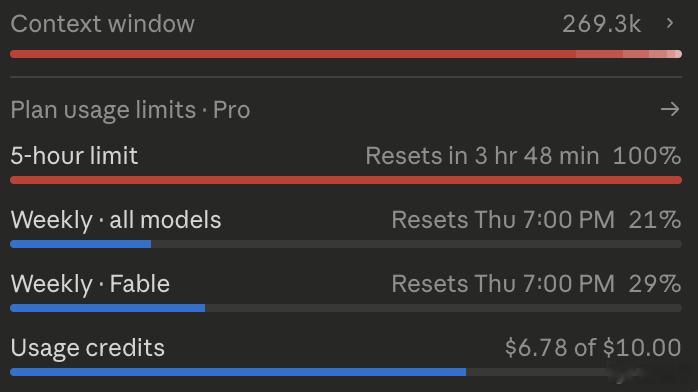Select Weekly · all models row label
The image size is (698, 392).
click(x=116, y=220)
